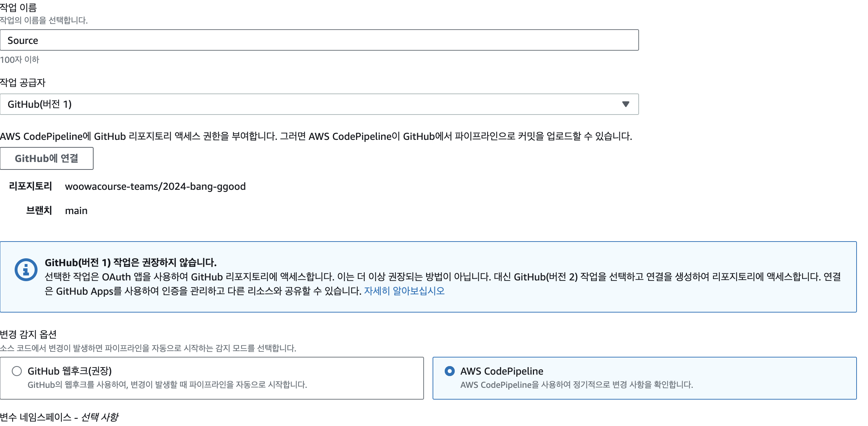Click the 작업 이름 field label
This screenshot has width=868, height=426.
tap(18, 7)
